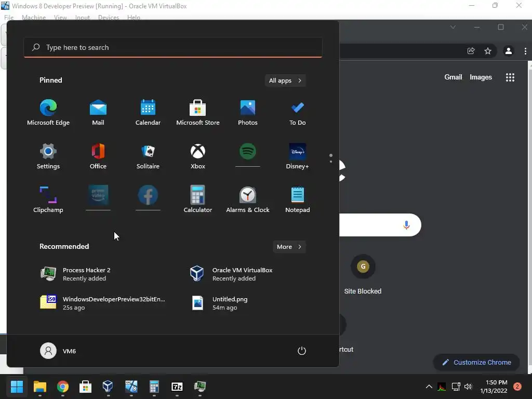Open the Chrome profile avatar
This screenshot has width=532, height=399.
coord(508,51)
